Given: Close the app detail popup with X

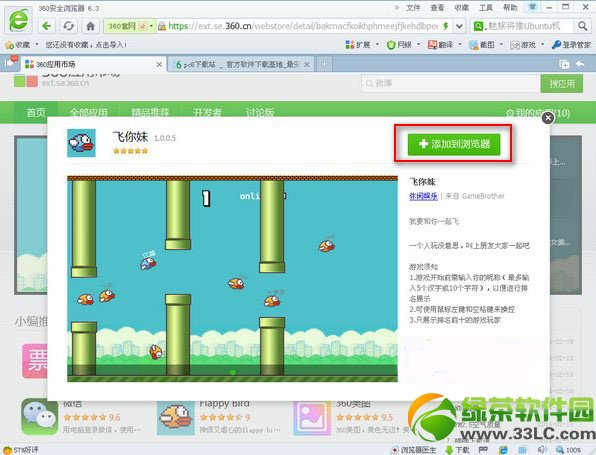Looking at the screenshot, I should [x=548, y=118].
